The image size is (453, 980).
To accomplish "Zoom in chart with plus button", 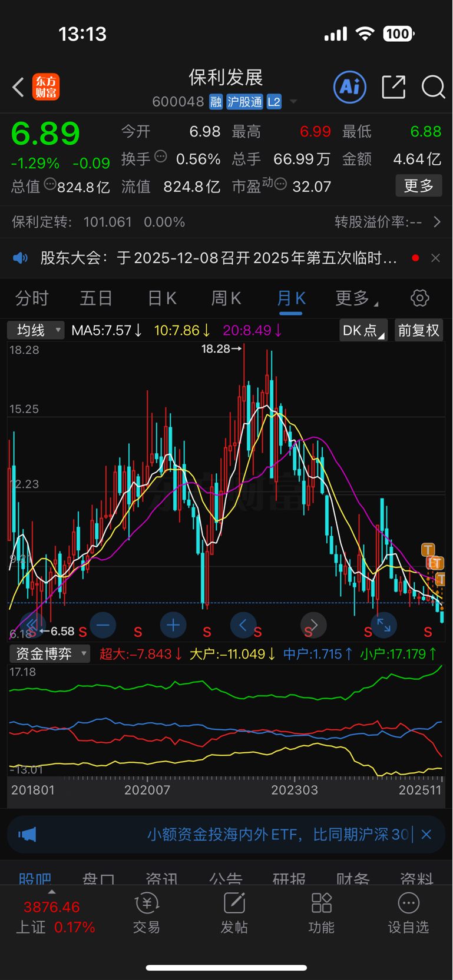I will pyautogui.click(x=173, y=624).
